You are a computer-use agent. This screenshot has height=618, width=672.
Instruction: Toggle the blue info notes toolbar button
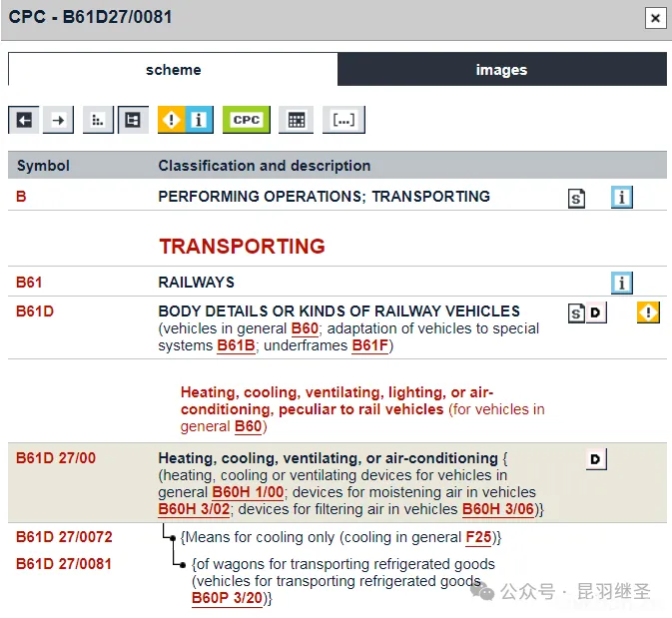pos(199,120)
